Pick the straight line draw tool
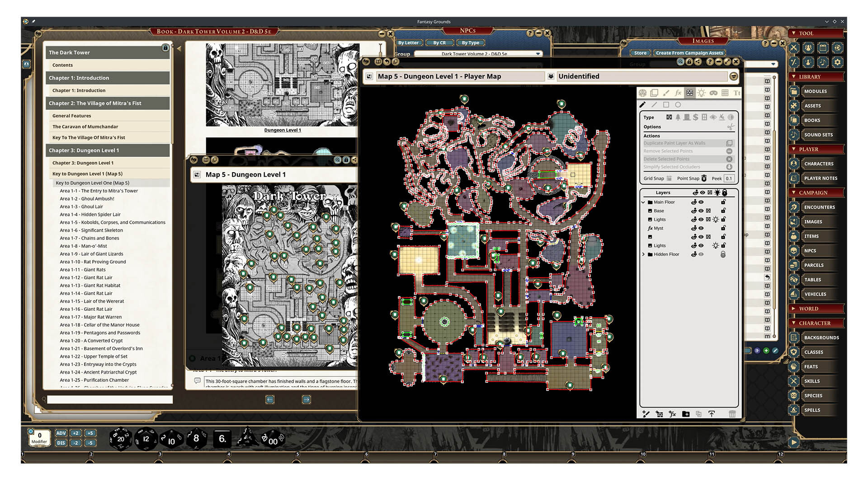The width and height of the screenshot is (868, 488). [654, 105]
